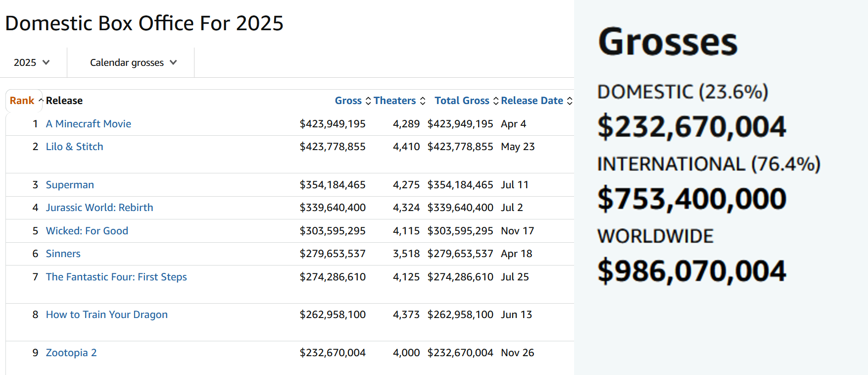Click the theater count 4,275
The image size is (868, 375).
pyautogui.click(x=406, y=185)
